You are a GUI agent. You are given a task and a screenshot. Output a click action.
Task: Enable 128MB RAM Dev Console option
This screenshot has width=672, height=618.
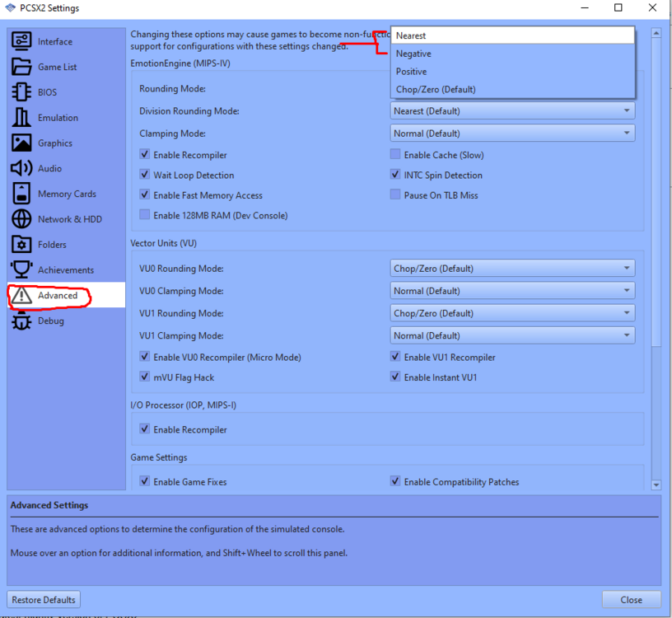(144, 214)
